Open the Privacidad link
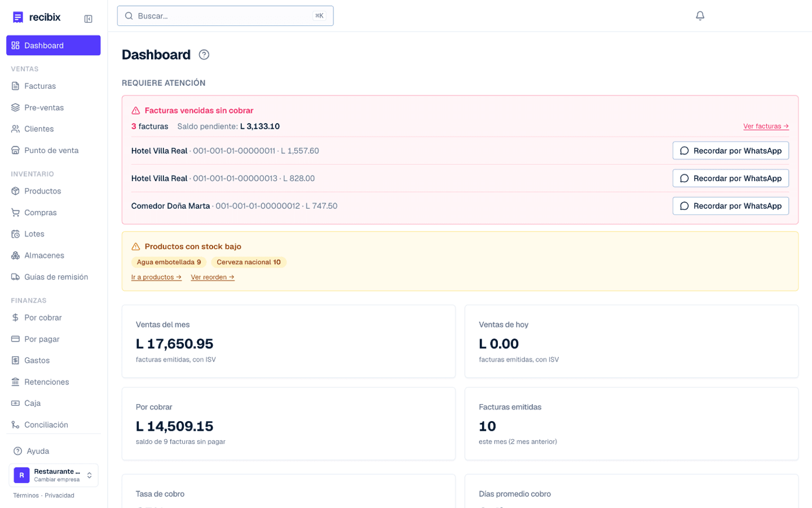 click(59, 496)
